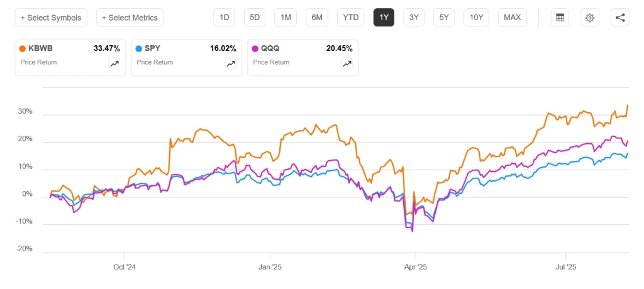This screenshot has width=644, height=289.
Task: Switch to the 1D time range
Action: (x=224, y=18)
